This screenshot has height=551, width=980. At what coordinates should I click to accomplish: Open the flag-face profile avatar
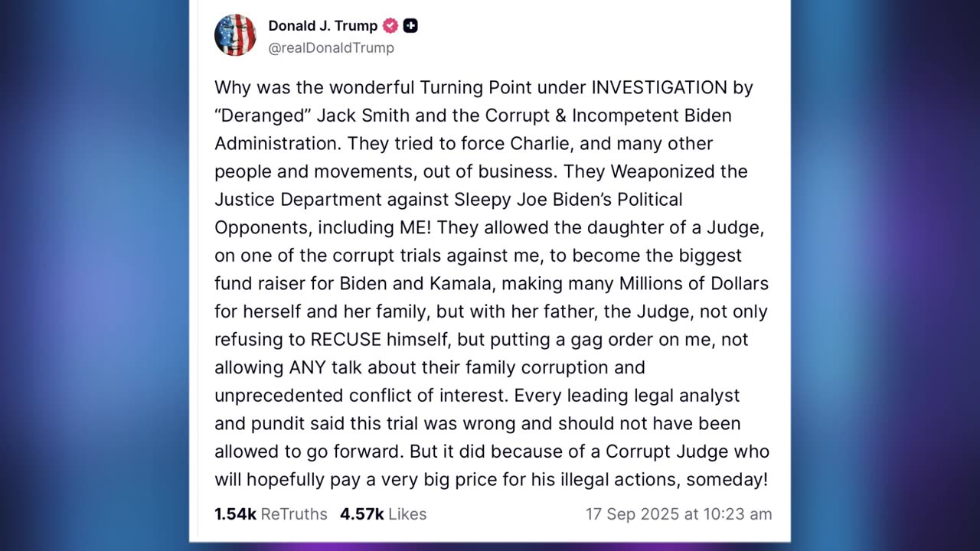tap(235, 35)
